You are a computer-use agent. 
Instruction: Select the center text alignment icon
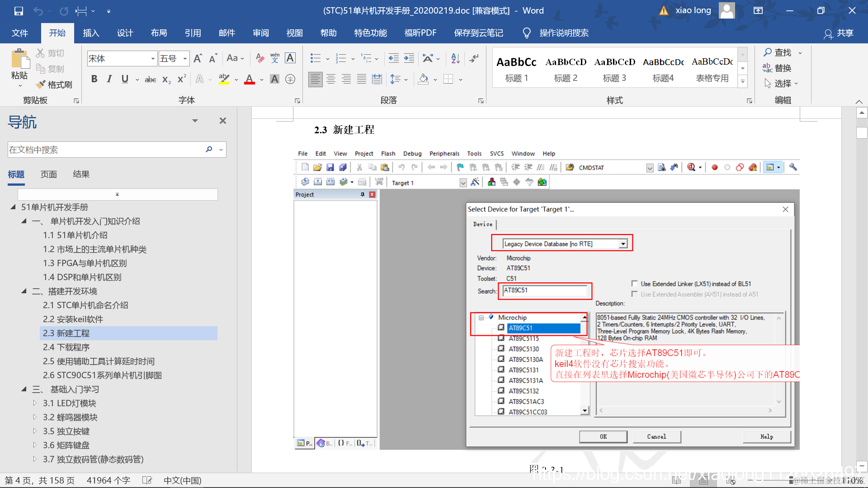coord(331,79)
